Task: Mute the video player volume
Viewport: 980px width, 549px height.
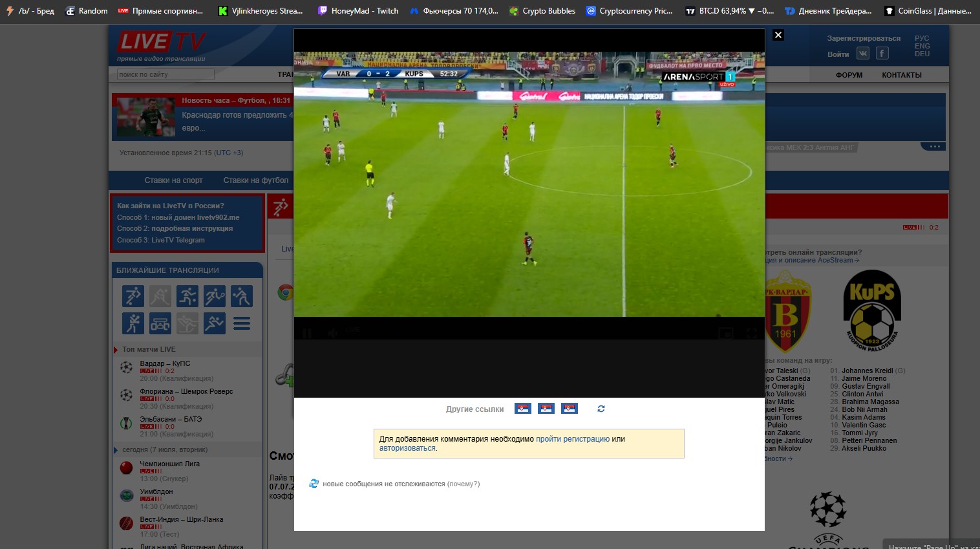Action: (332, 333)
